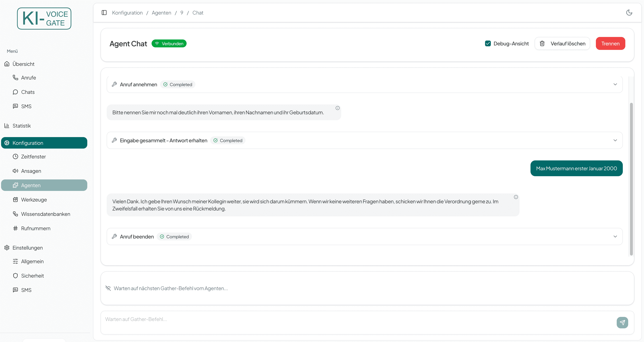Navigate to Konfiguration via breadcrumb
This screenshot has width=644, height=342.
pos(127,13)
